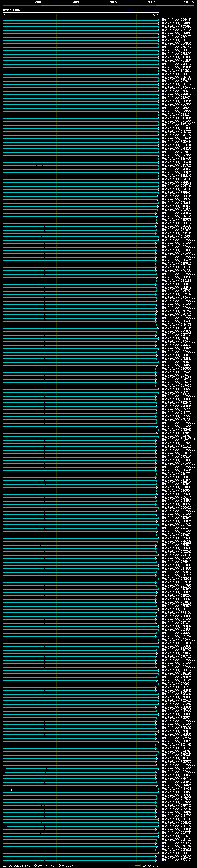This screenshot has width=197, height=868.
Task: Select hit label UniRef100_A7QGT2
Action: click(x=177, y=91)
